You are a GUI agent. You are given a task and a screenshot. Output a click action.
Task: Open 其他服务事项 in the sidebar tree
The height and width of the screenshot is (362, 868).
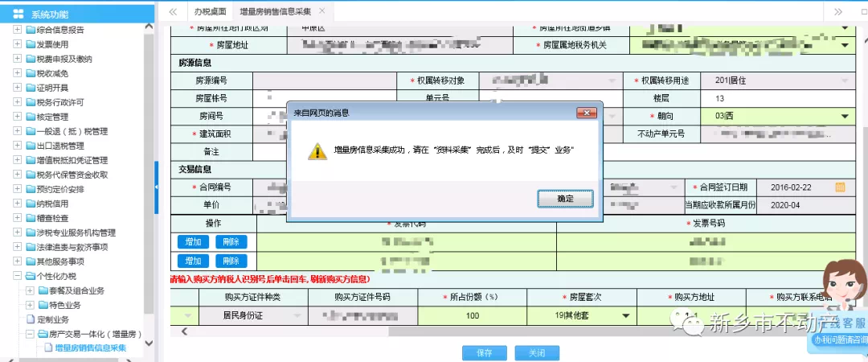coord(60,261)
